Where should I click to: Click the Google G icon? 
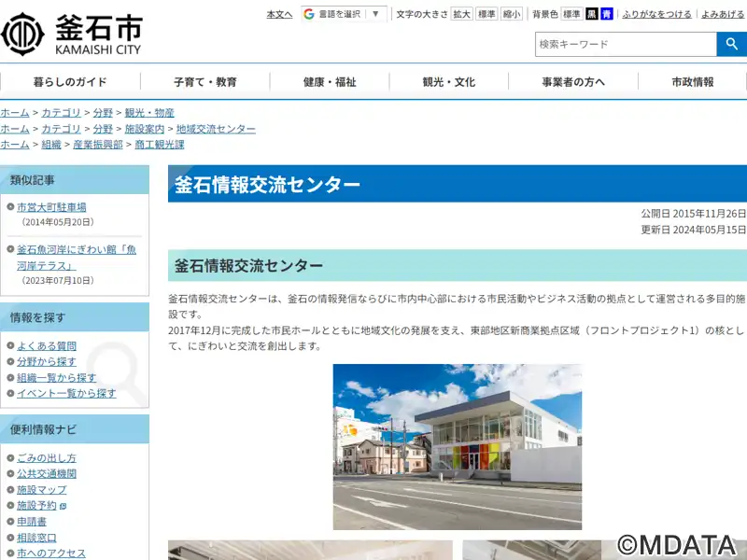(309, 14)
